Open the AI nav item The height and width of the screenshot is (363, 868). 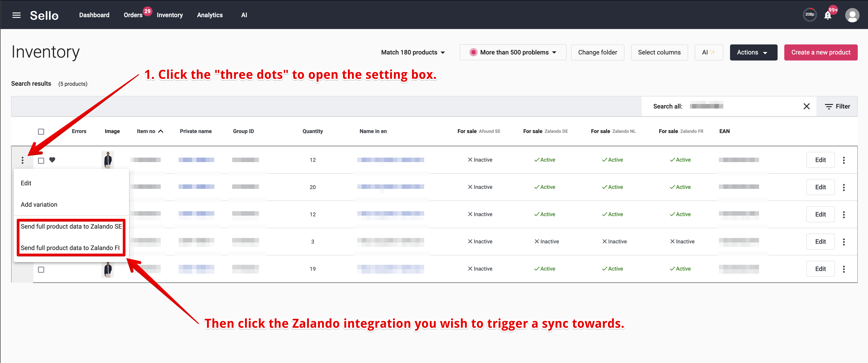pos(244,15)
